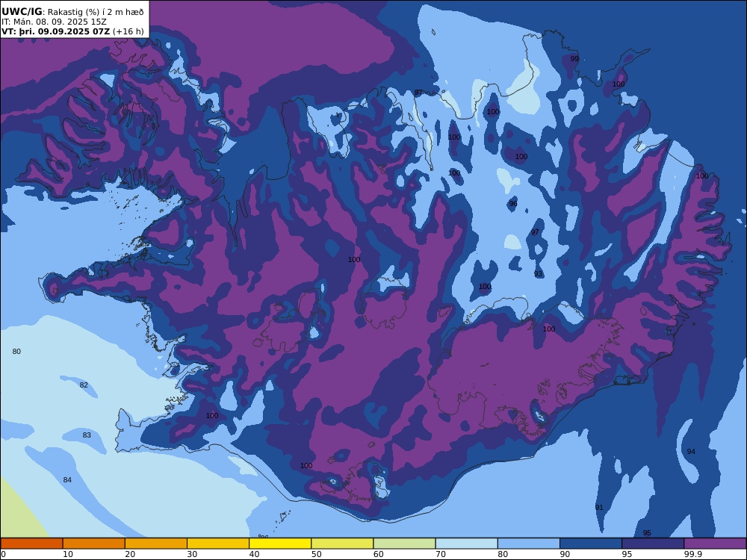This screenshot has height=560, width=747.
Task: Select the light blue 80–90 legend swatch
Action: click(529, 544)
